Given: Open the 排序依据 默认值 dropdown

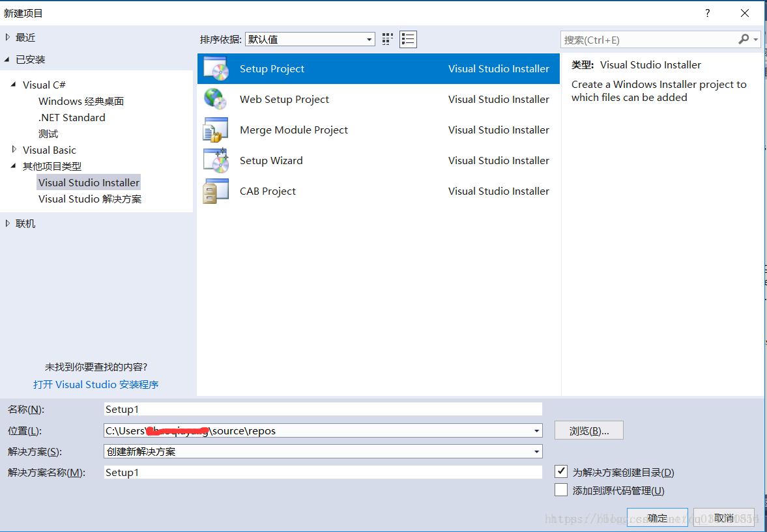Looking at the screenshot, I should pyautogui.click(x=310, y=39).
